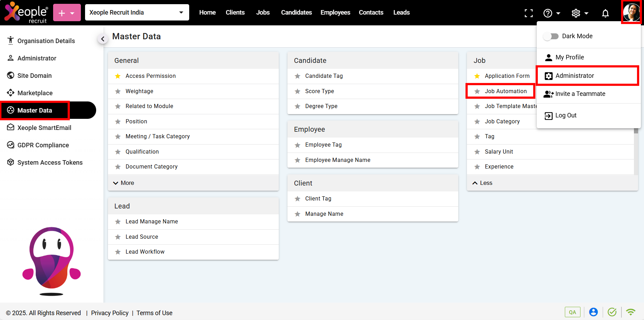Screen dimensions: 644x320
Task: Click the green checkmark status icon
Action: (x=612, y=312)
